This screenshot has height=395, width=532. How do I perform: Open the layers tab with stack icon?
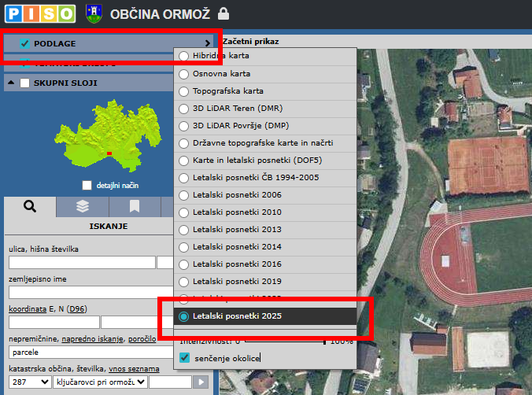pos(83,206)
